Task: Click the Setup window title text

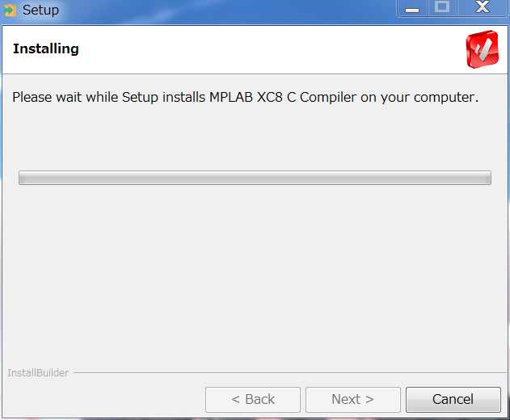Action: (40, 10)
